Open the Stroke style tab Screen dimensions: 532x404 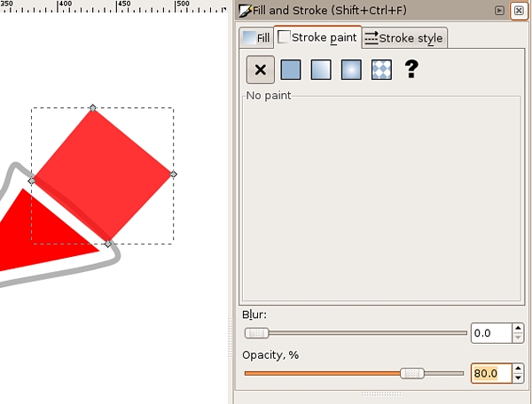404,38
